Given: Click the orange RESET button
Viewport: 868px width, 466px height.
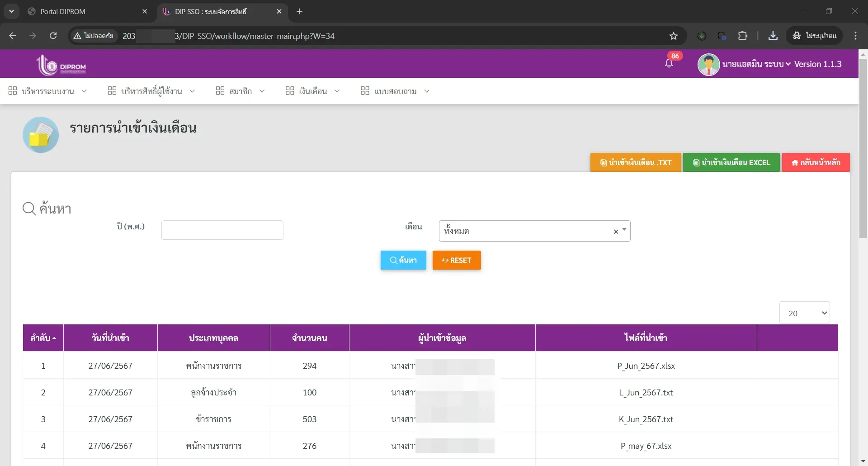Looking at the screenshot, I should tap(457, 260).
